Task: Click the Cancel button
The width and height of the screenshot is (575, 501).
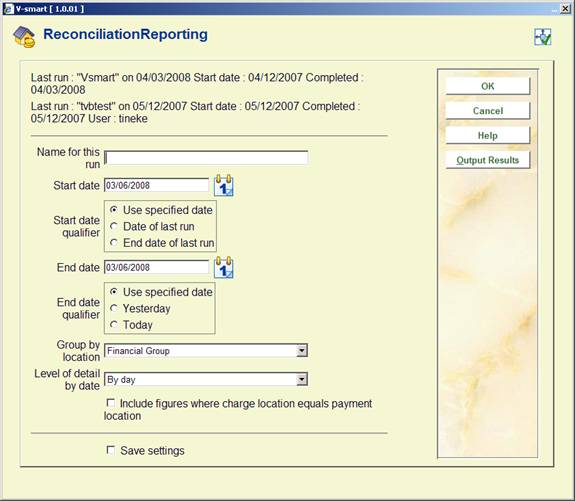Action: [488, 111]
